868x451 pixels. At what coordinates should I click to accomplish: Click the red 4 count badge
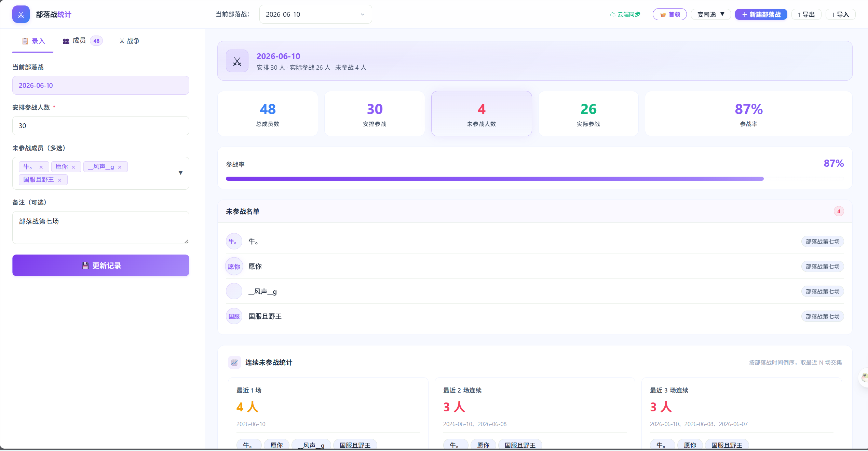[839, 211]
